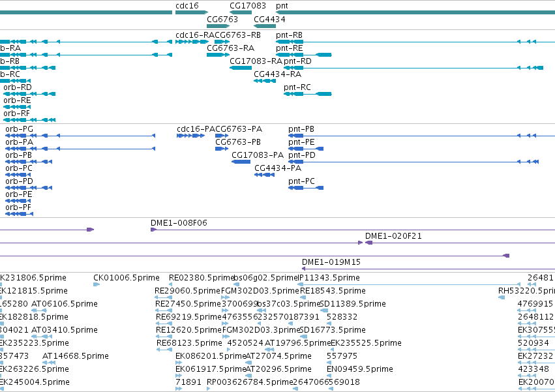Click the pnt-RB transcript label
The image size is (555, 392).
(x=289, y=35)
